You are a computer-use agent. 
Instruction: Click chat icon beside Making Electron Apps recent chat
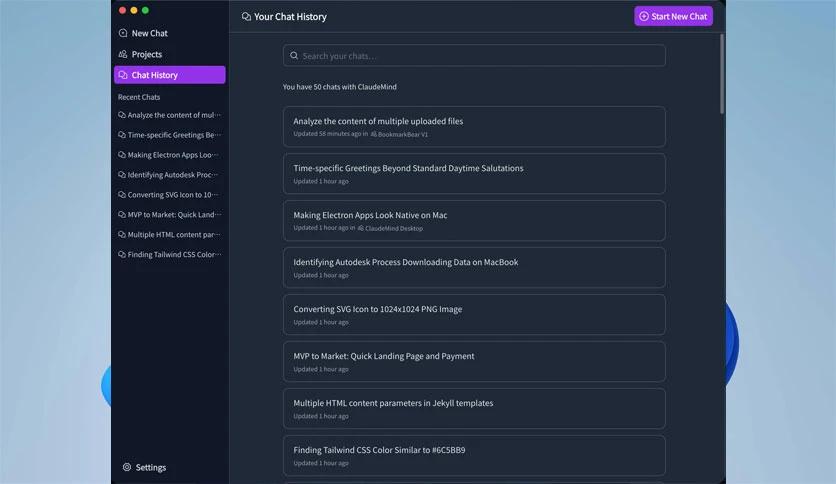click(122, 155)
